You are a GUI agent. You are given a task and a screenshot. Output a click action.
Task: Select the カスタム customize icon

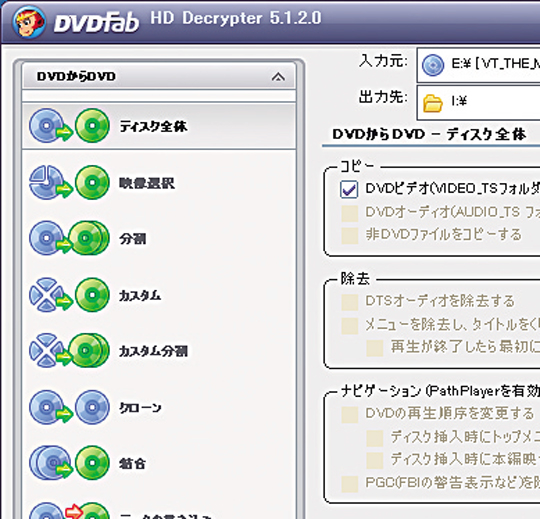[x=69, y=294]
